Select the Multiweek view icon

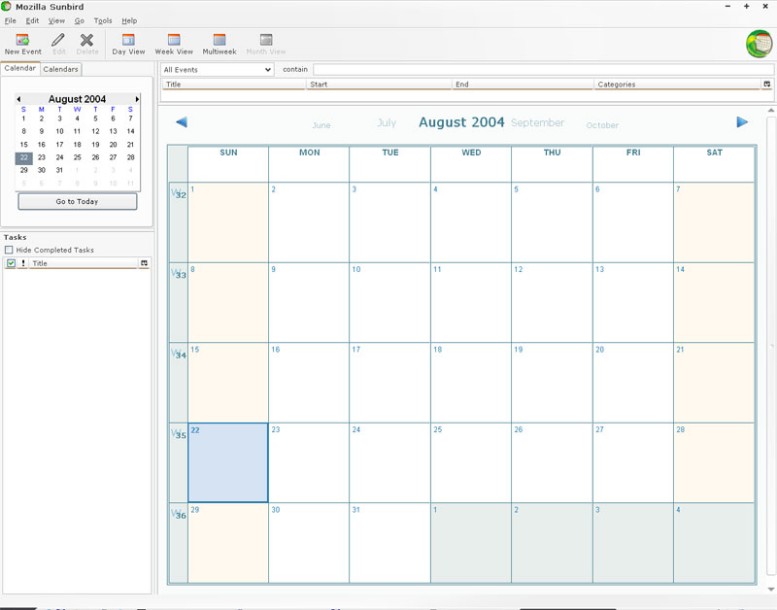coord(219,43)
